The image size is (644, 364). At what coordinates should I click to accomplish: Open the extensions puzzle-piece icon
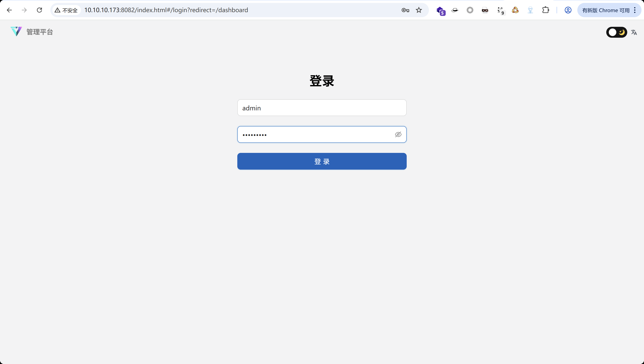546,10
